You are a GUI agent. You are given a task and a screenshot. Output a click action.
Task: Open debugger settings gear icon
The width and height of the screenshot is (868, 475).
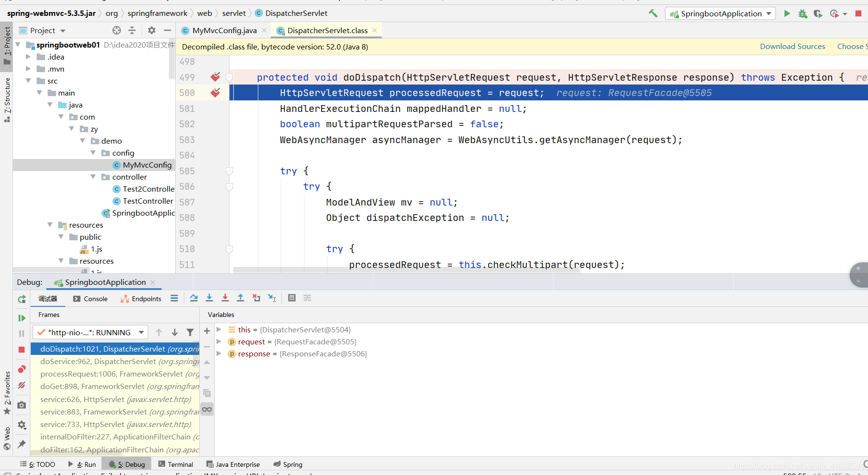22,425
